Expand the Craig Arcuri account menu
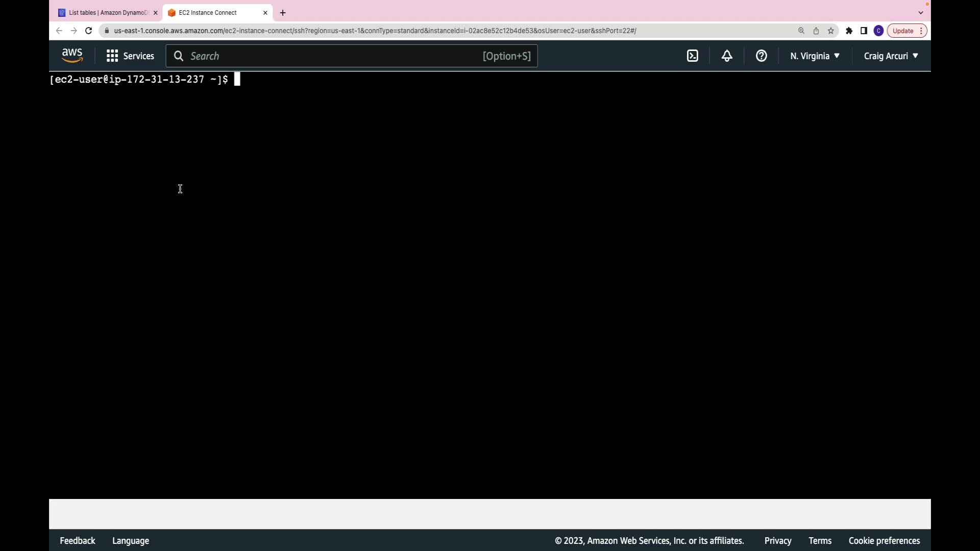This screenshot has height=551, width=980. pyautogui.click(x=891, y=56)
